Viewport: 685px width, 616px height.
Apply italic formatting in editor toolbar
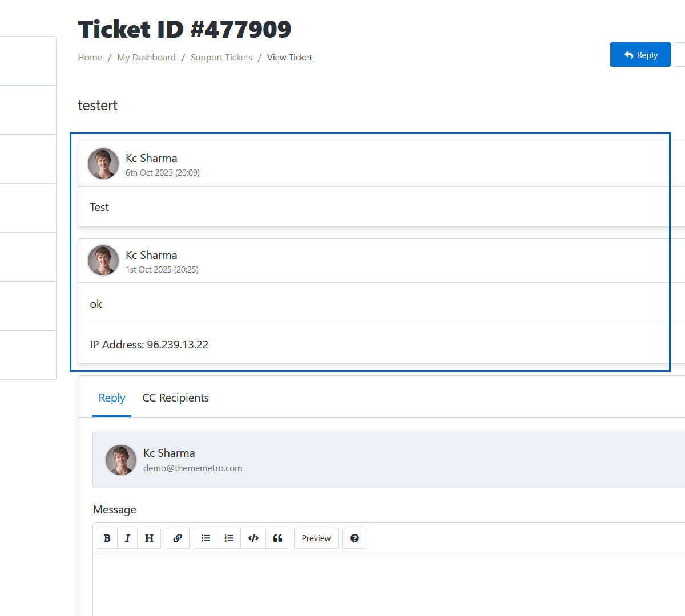(x=127, y=538)
